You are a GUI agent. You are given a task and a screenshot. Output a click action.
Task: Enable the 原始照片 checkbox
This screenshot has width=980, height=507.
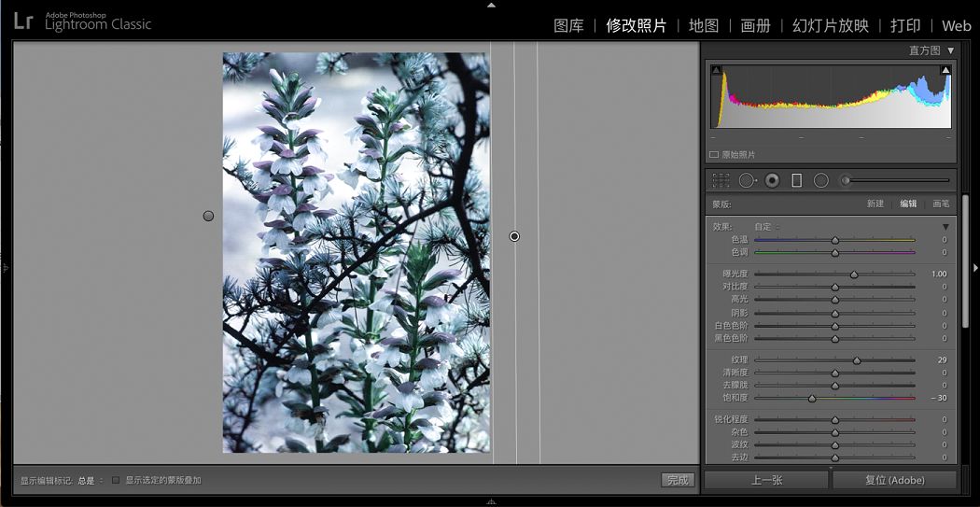point(714,154)
